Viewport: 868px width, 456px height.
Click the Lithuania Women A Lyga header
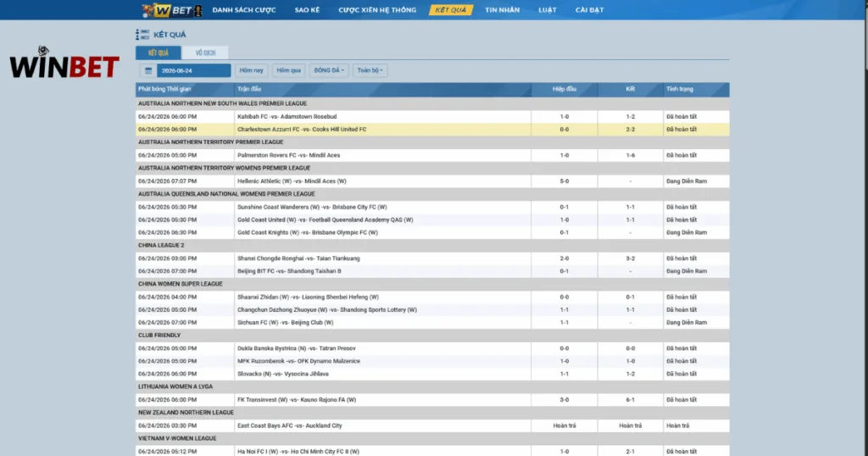[432, 386]
